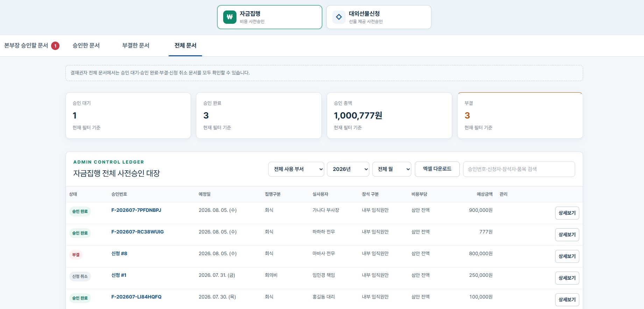Screen dimensions: 644x309
Task: Click the 결재권자 전체 문서 info banner
Action: (324, 73)
